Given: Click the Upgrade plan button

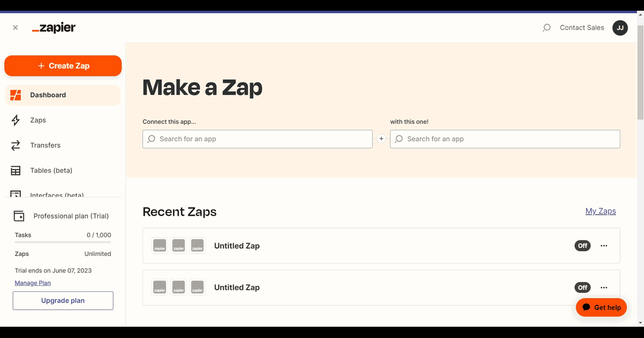Looking at the screenshot, I should click(63, 300).
